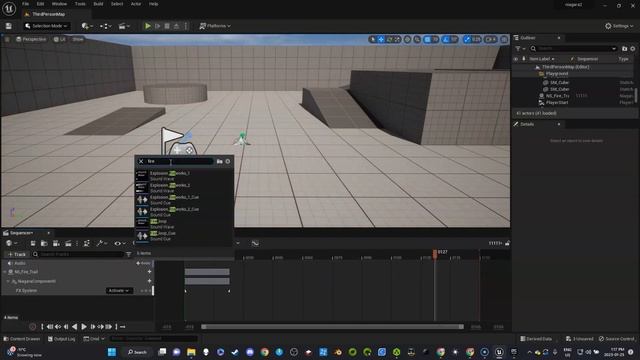The image size is (640, 360).
Task: Collapse the NS_Fire_Trail track in Sequencer
Action: 5,272
